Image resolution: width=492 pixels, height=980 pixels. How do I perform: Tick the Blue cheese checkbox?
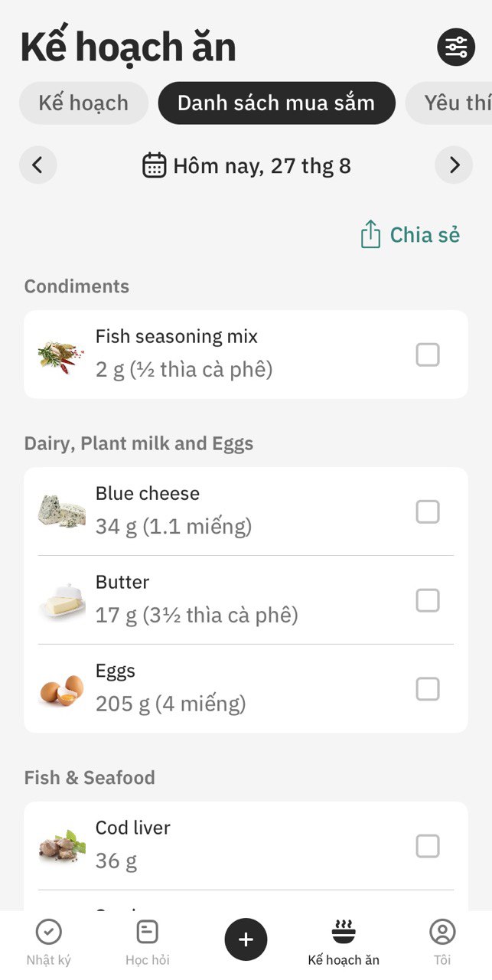tap(428, 511)
